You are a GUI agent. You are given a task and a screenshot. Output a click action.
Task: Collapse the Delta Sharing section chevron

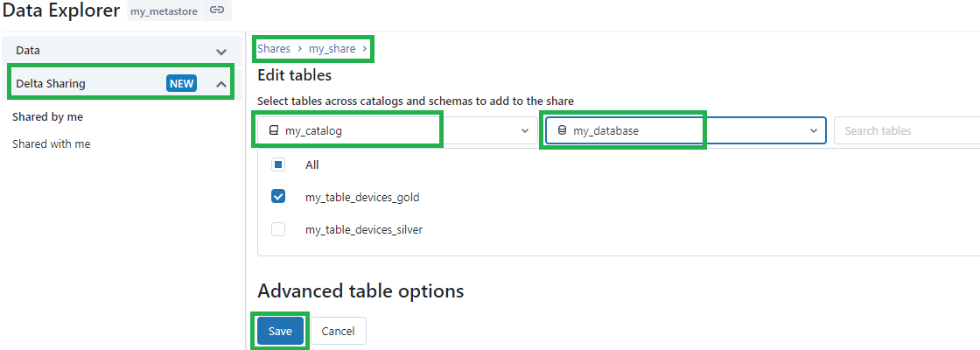[221, 83]
